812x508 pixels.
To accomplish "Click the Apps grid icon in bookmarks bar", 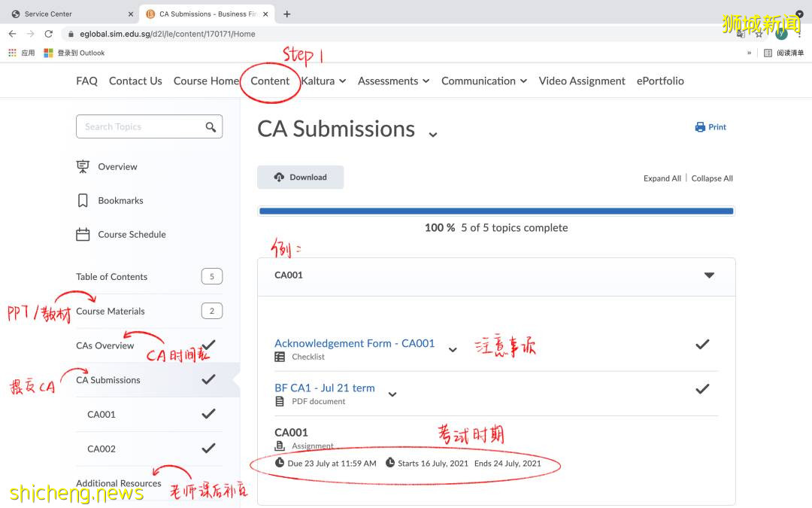I will pos(13,53).
